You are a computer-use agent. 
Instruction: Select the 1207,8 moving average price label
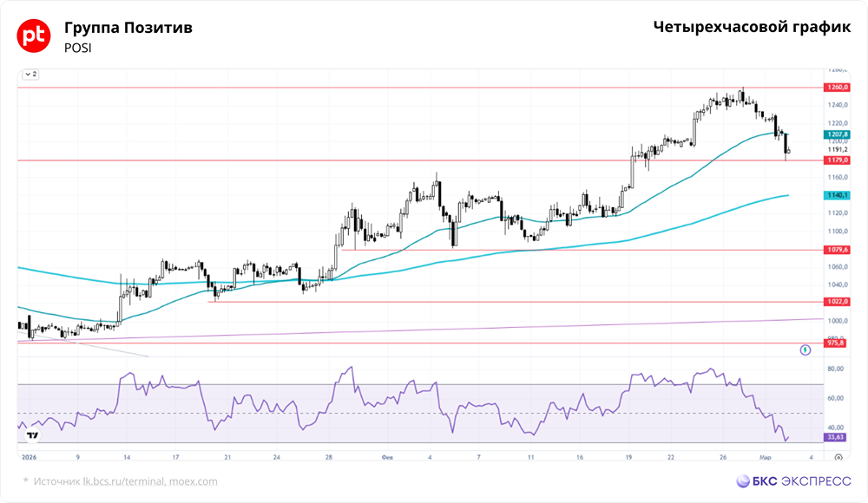(x=837, y=134)
